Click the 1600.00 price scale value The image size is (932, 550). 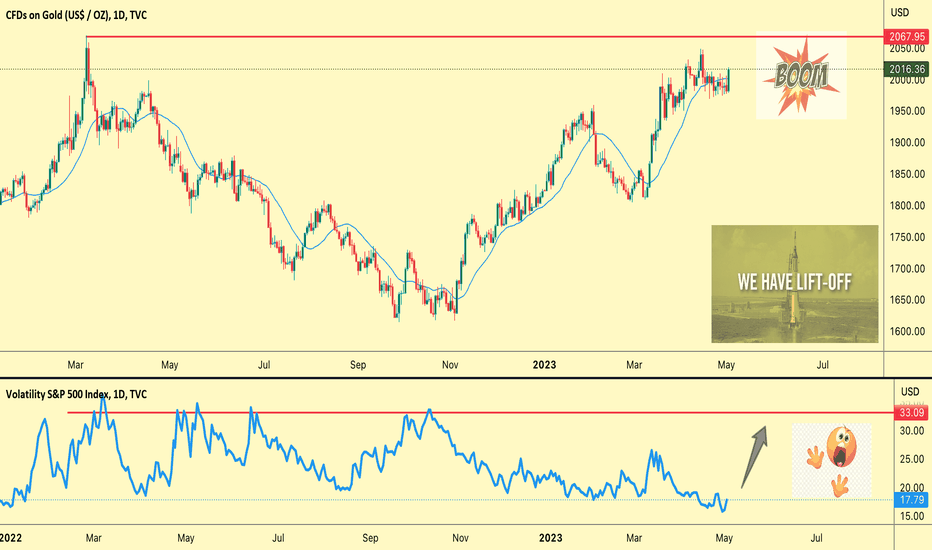[x=907, y=332]
